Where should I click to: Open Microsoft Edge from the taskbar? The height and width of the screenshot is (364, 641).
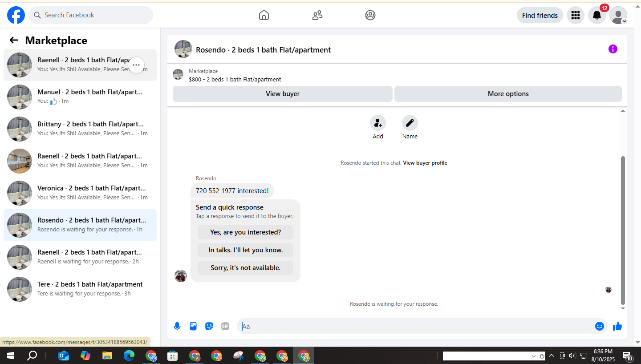click(x=129, y=356)
